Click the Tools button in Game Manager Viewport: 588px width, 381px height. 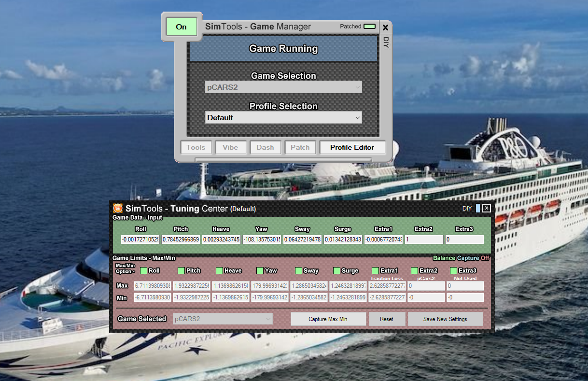click(196, 147)
